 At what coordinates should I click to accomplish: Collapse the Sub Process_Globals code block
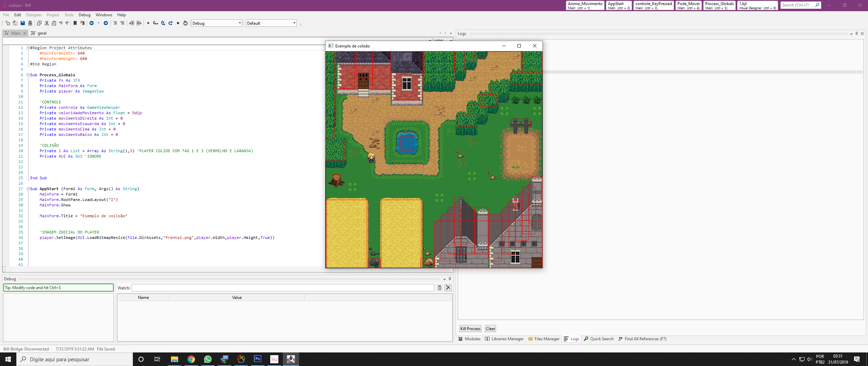[x=28, y=75]
